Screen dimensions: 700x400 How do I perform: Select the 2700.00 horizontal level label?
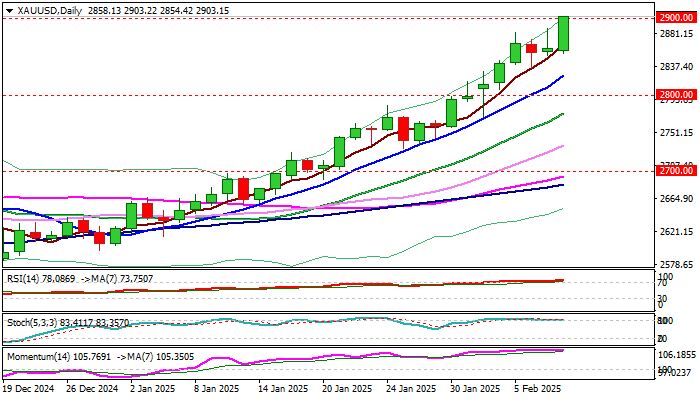click(x=676, y=171)
